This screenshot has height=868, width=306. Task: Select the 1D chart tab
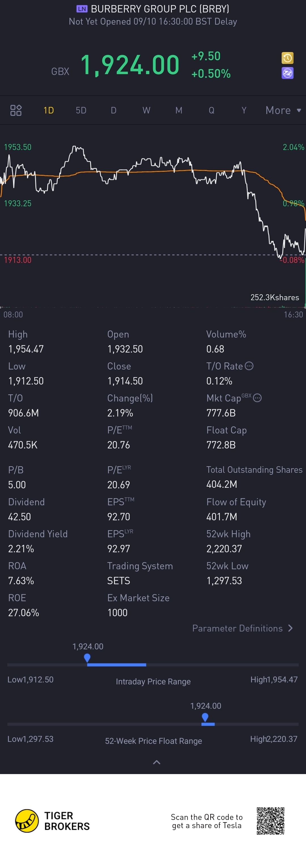(x=48, y=110)
